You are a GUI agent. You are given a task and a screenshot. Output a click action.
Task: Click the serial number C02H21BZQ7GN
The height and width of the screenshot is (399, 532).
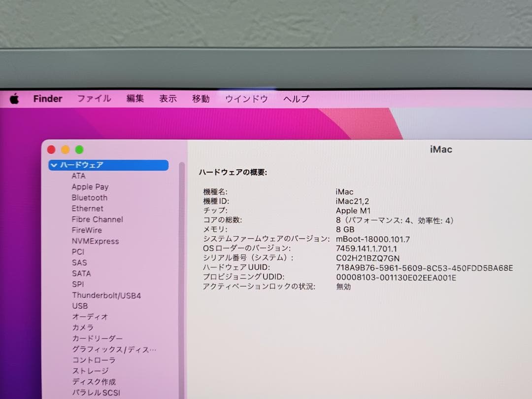pyautogui.click(x=368, y=258)
